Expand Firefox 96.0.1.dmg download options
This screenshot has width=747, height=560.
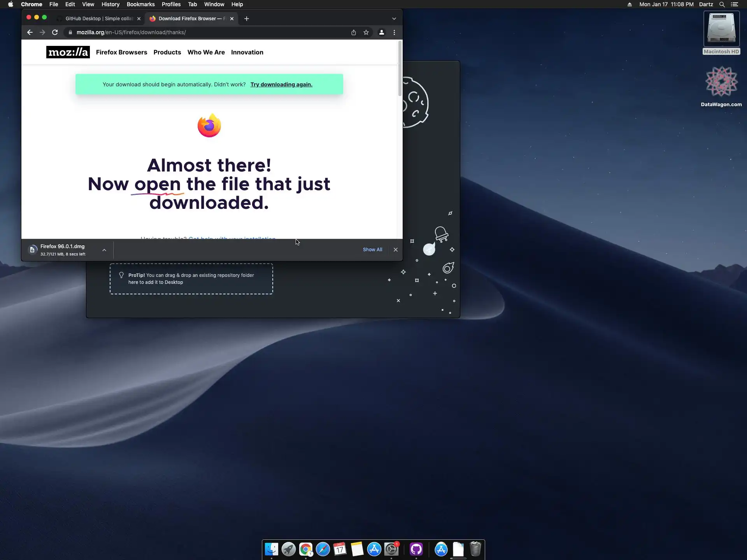coord(104,250)
